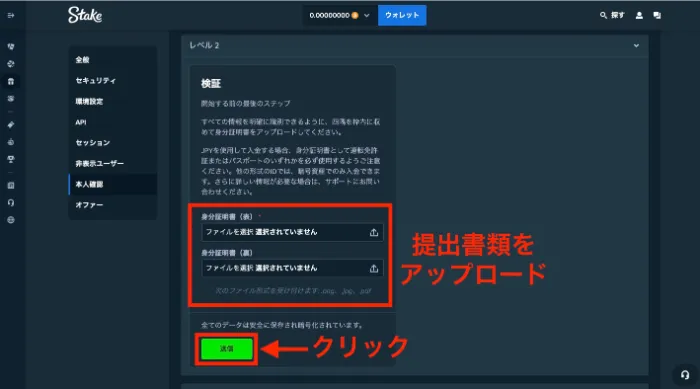The image size is (700, 389).
Task: Choose file for 身分証明書（裏）
Action: (292, 268)
